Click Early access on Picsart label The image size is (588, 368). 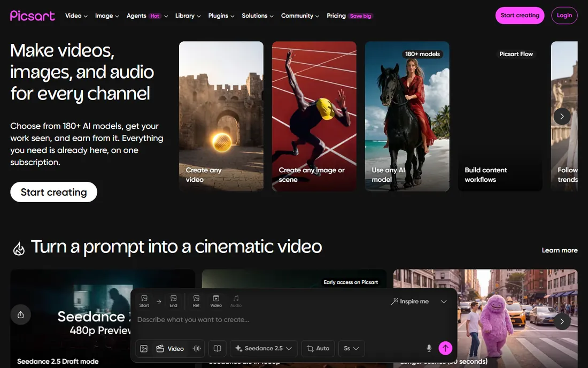pyautogui.click(x=351, y=282)
